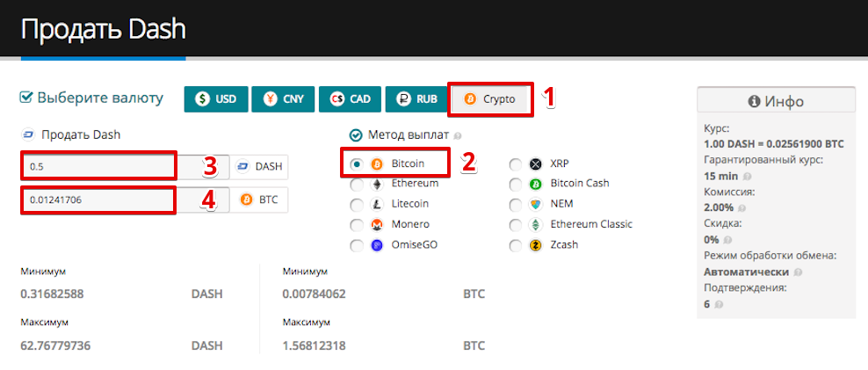The width and height of the screenshot is (868, 370).
Task: Select the Monero radio button
Action: click(357, 226)
